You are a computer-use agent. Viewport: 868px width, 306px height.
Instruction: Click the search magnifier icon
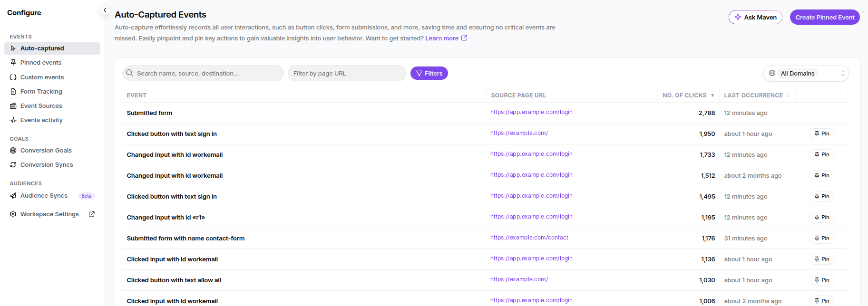tap(129, 73)
